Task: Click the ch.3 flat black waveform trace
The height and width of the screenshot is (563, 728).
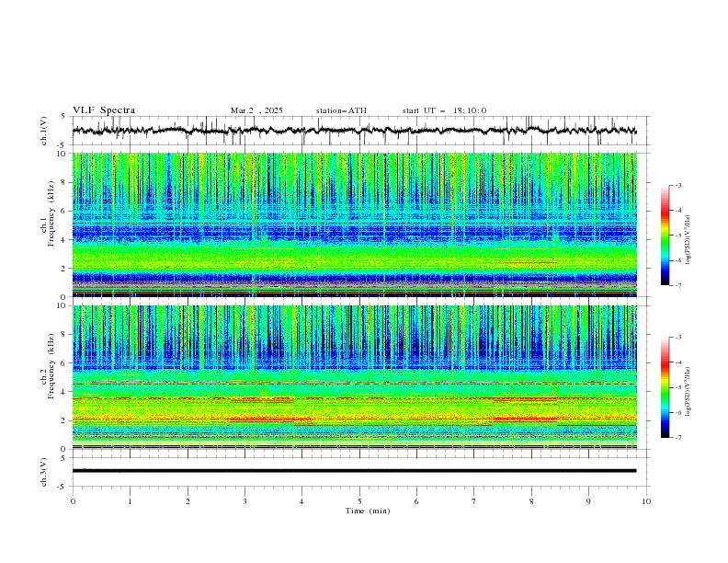Action: [x=354, y=471]
